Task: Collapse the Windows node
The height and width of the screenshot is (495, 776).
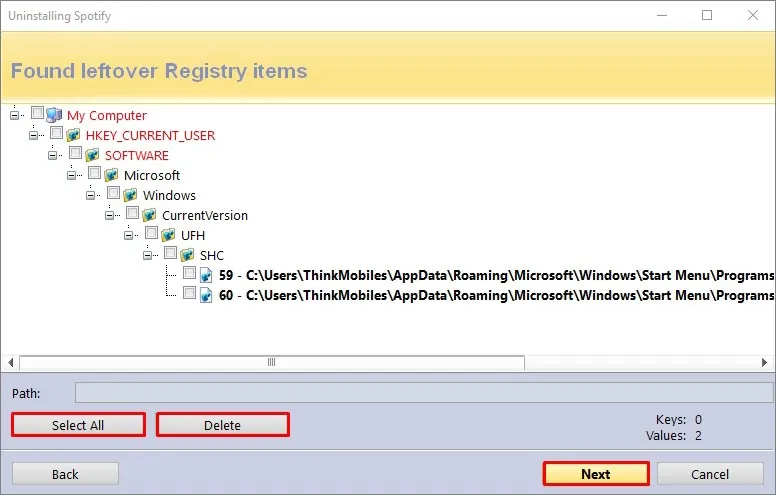Action: [90, 196]
